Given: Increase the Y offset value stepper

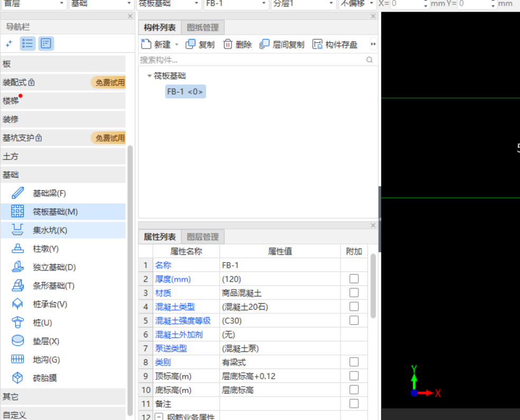Looking at the screenshot, I should (x=493, y=2).
